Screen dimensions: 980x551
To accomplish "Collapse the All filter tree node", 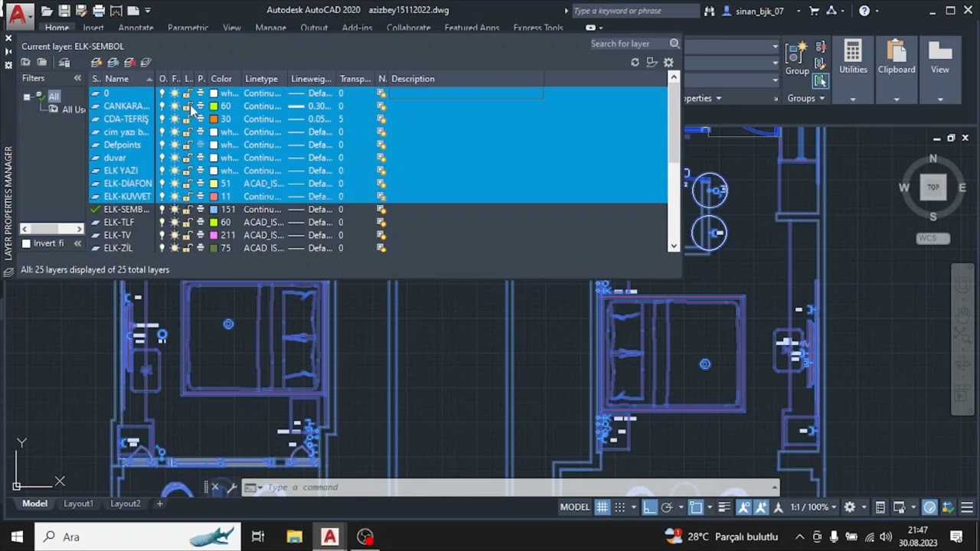I will click(27, 96).
